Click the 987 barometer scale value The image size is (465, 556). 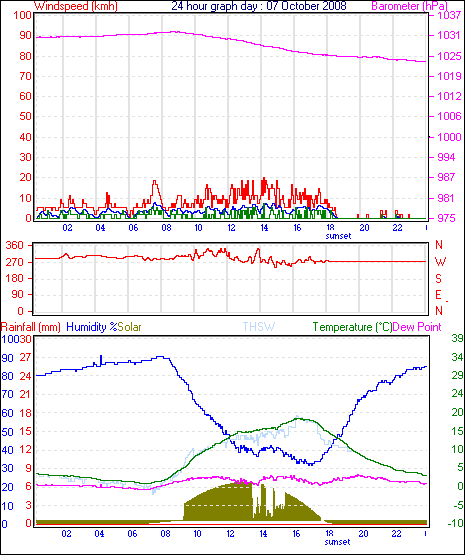446,177
